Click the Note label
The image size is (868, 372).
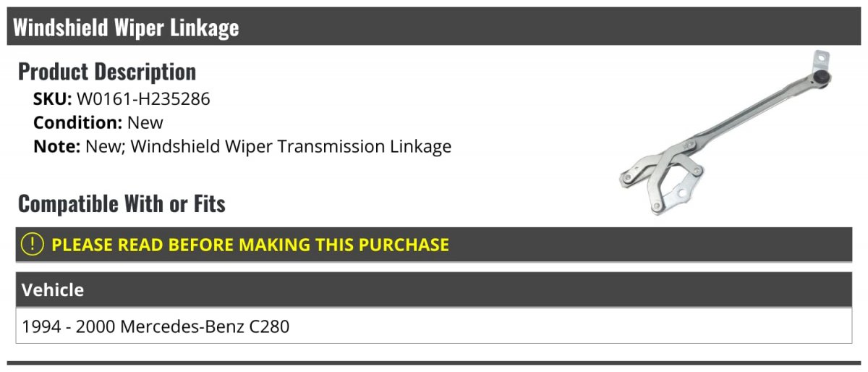tap(56, 146)
